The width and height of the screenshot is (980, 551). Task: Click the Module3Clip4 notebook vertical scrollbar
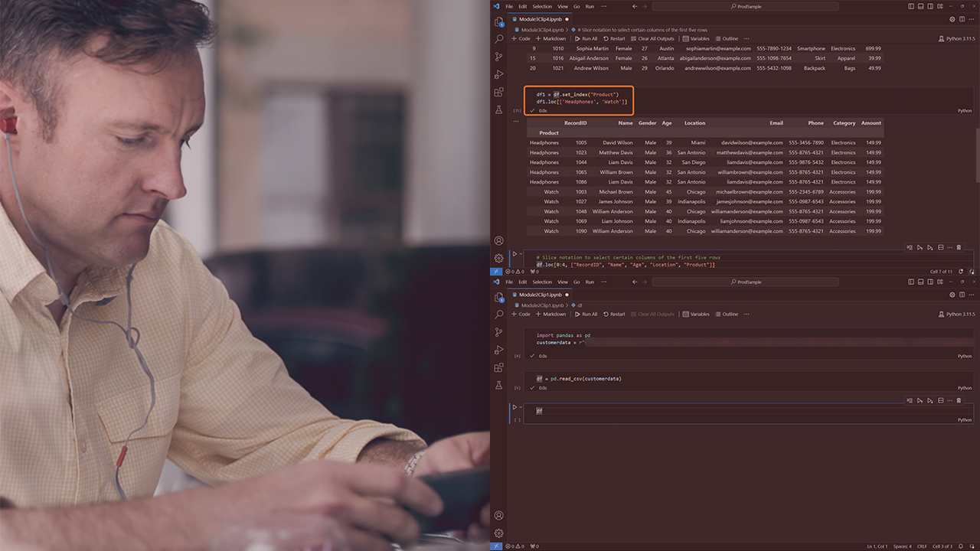977,153
